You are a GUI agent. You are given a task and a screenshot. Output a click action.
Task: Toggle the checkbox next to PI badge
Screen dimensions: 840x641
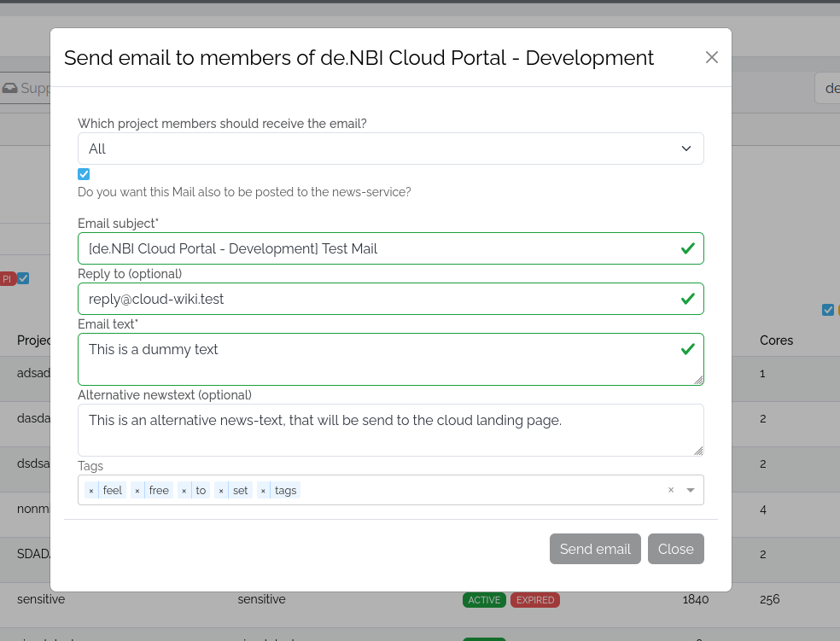coord(24,278)
